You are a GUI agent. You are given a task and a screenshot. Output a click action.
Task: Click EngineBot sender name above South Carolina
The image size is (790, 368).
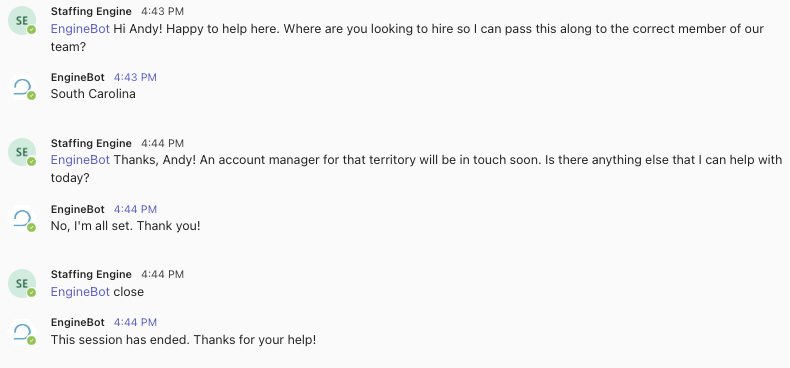click(78, 77)
